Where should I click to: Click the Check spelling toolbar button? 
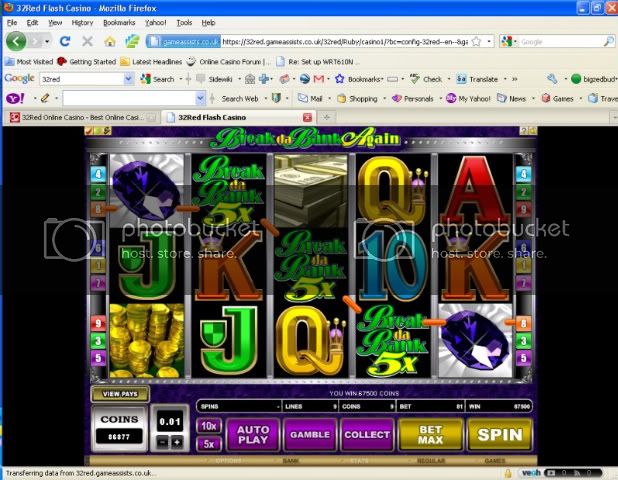[426, 79]
